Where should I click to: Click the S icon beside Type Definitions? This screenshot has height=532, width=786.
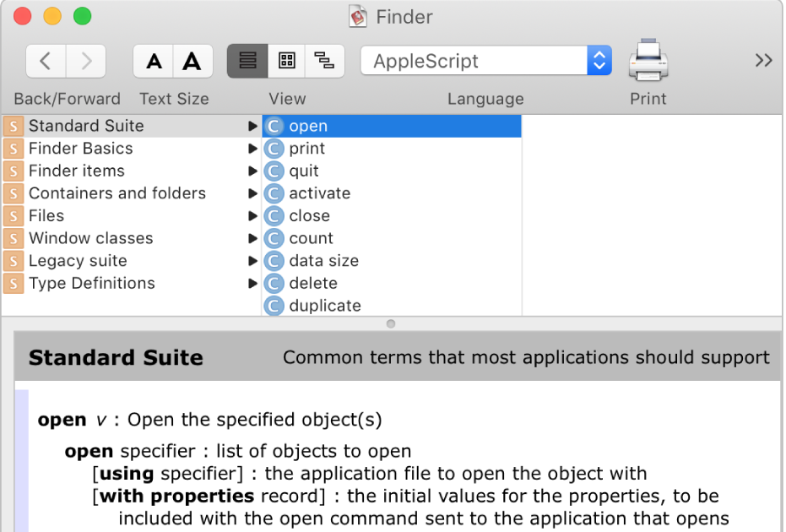coord(14,284)
